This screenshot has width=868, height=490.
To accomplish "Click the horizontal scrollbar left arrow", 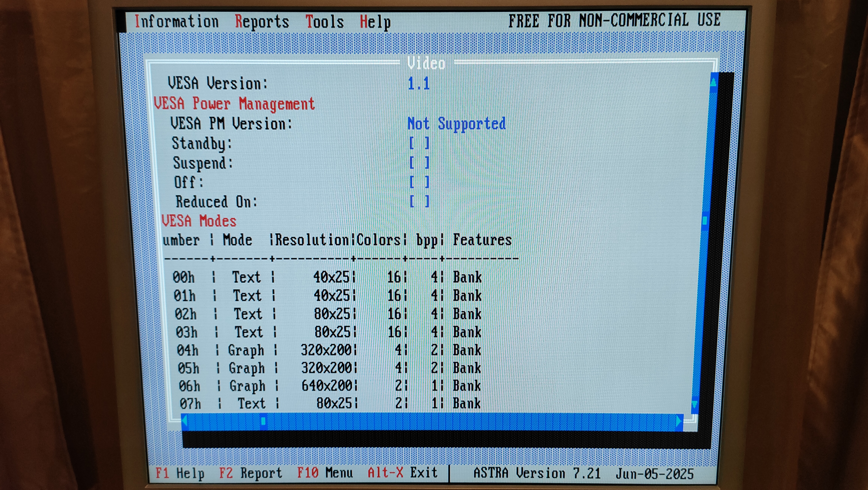I will click(184, 421).
